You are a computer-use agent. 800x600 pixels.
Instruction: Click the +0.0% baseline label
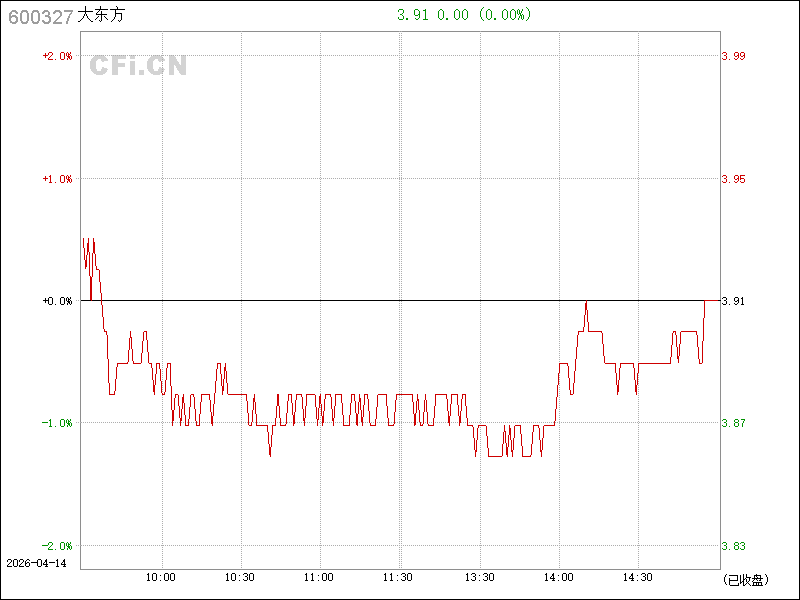57,301
